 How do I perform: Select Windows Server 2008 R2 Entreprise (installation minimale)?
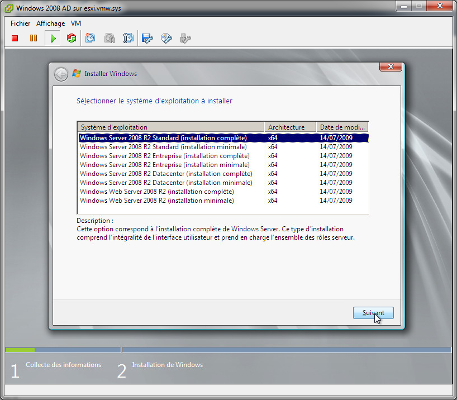coord(224,165)
